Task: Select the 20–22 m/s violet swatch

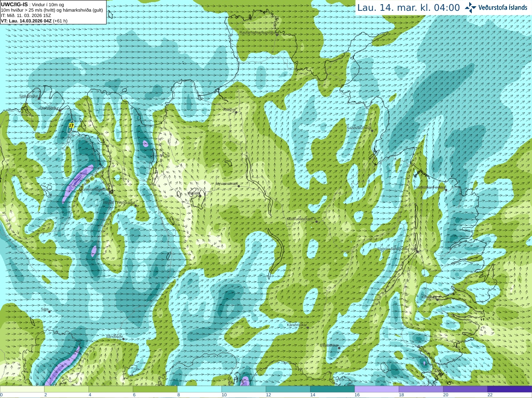Action: (465, 389)
